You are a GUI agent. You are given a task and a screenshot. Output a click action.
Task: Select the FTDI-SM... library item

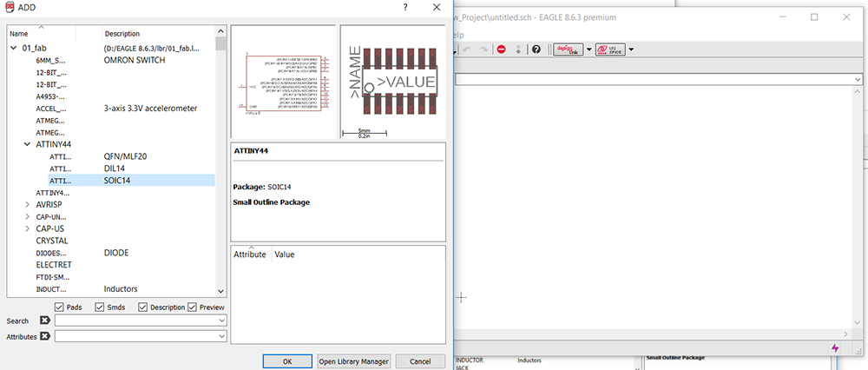[53, 277]
